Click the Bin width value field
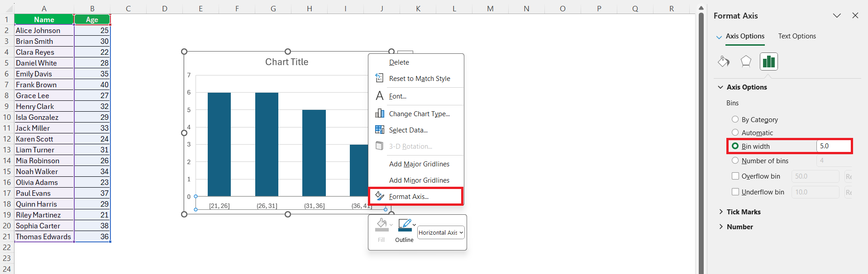 [x=834, y=146]
